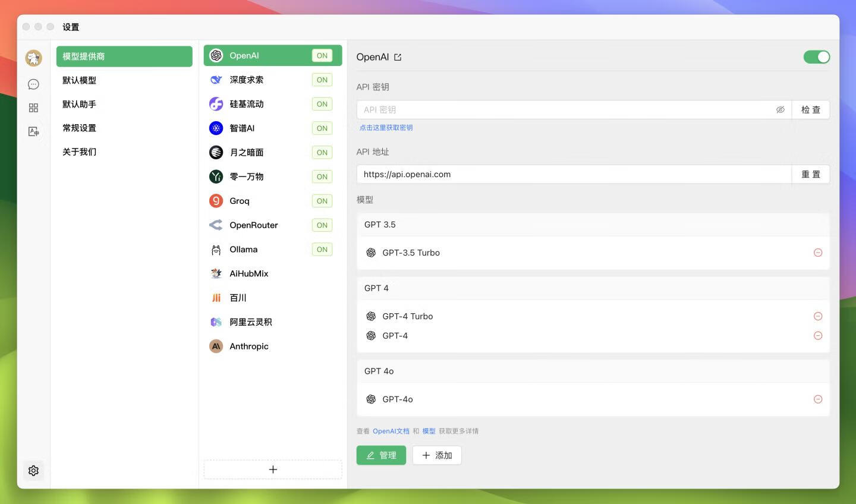Viewport: 856px width, 504px height.
Task: Open the 常规设置 settings section
Action: [x=124, y=128]
